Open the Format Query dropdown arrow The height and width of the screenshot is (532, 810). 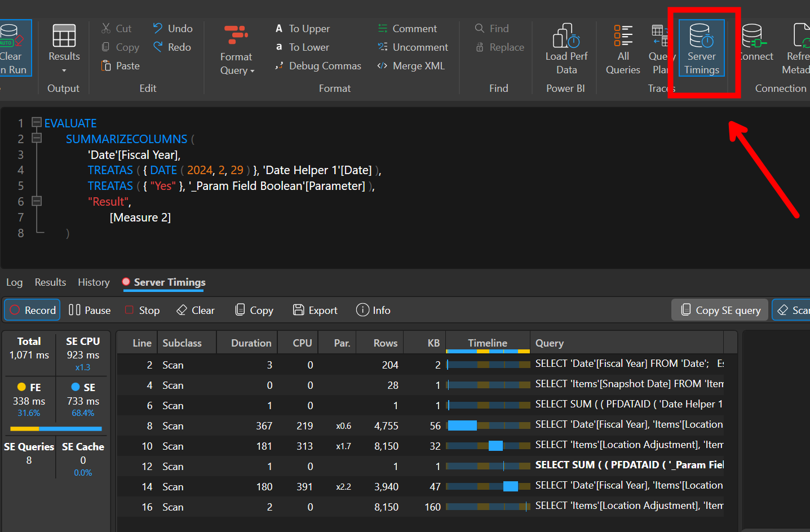point(252,71)
